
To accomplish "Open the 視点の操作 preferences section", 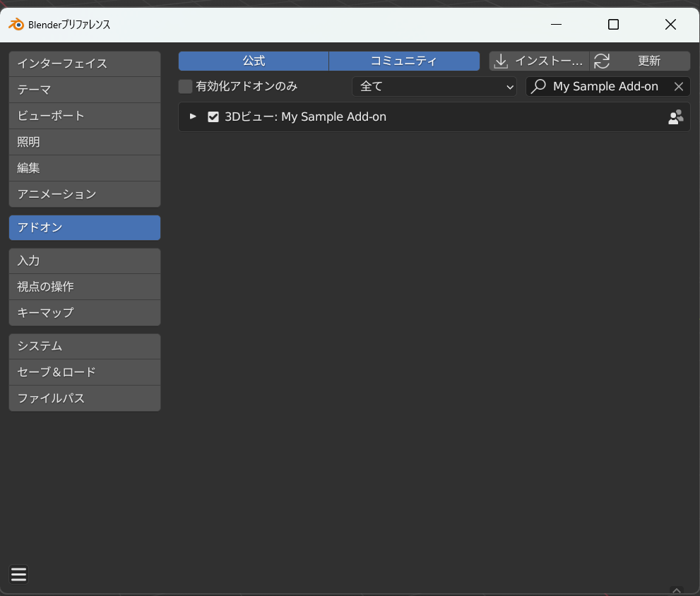I will coord(84,287).
